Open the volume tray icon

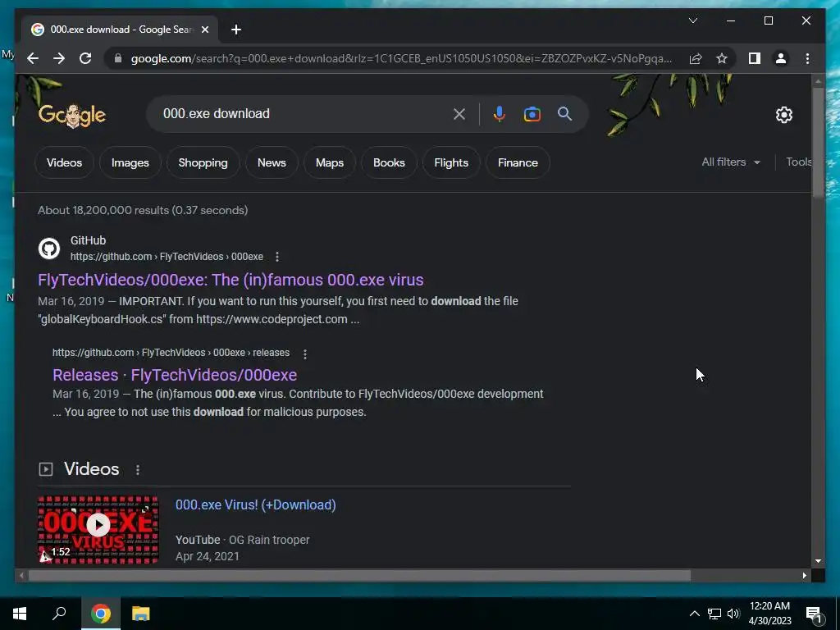point(733,614)
